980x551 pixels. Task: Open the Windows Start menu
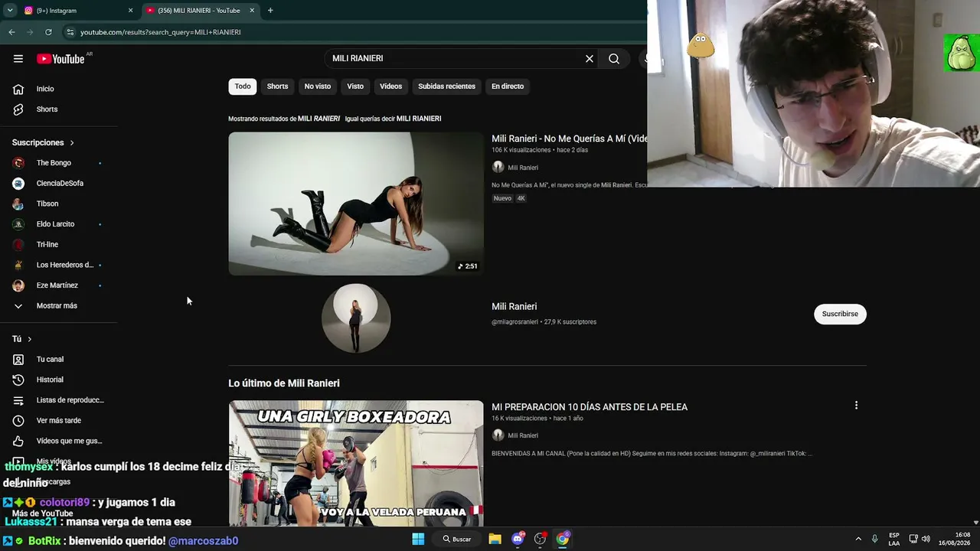(x=418, y=539)
